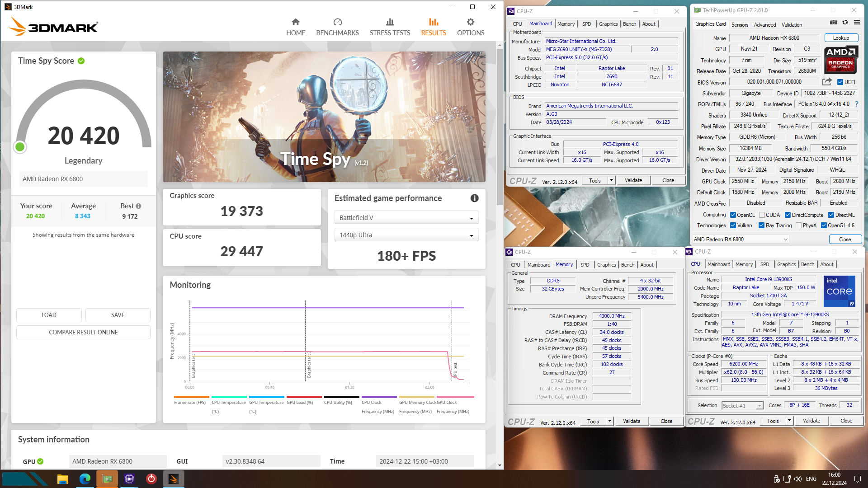Open the notification center icon
Viewport: 868px width, 488px height.
[x=857, y=479]
